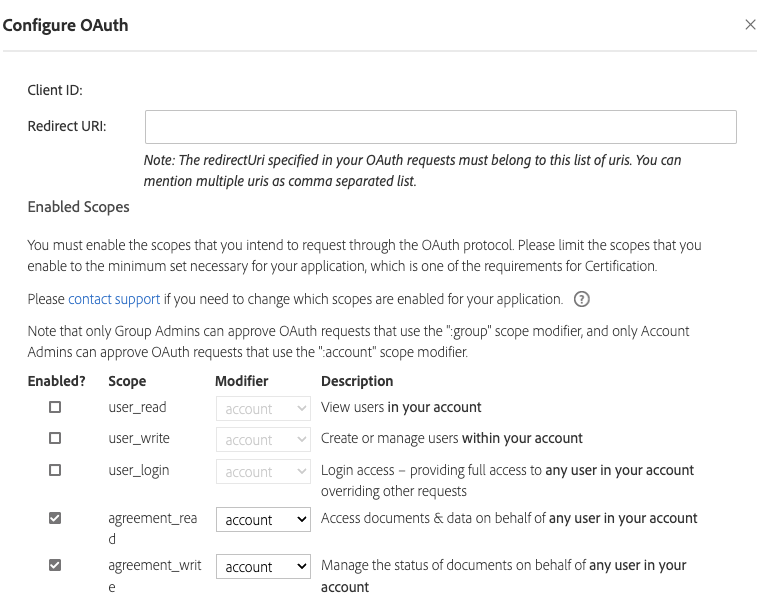Click the user_write modifier dropdown

point(263,440)
